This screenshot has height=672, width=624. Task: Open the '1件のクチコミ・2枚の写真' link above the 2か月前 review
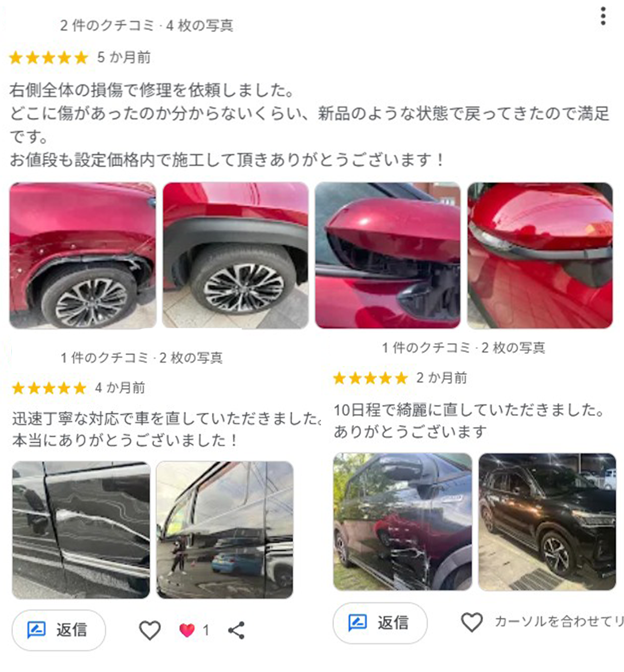click(x=464, y=347)
